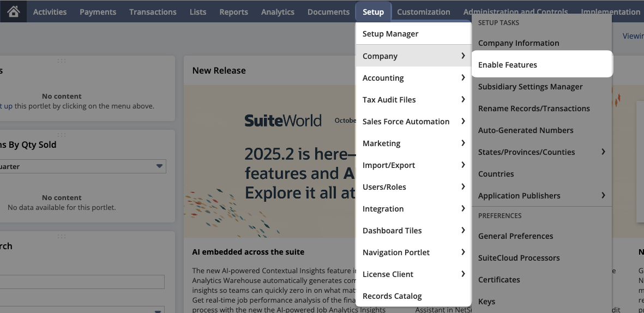Grab drag handle of Qty Sold portlet

[62, 135]
